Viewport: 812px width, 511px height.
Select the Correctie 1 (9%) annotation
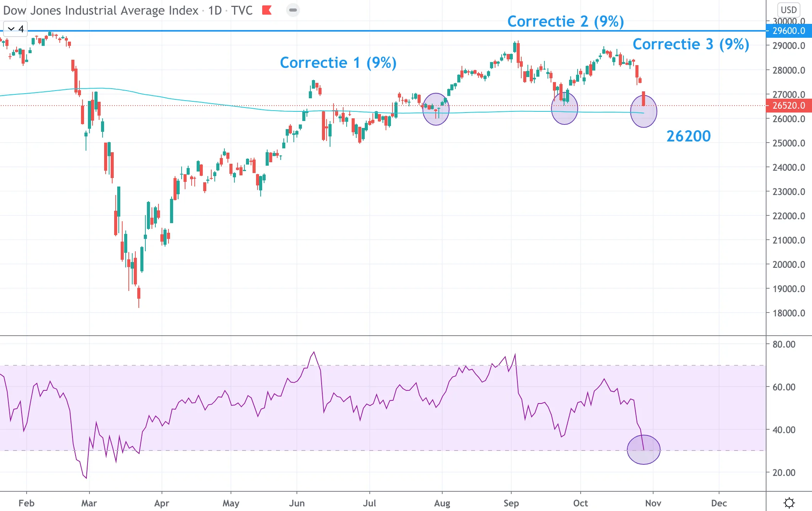338,63
